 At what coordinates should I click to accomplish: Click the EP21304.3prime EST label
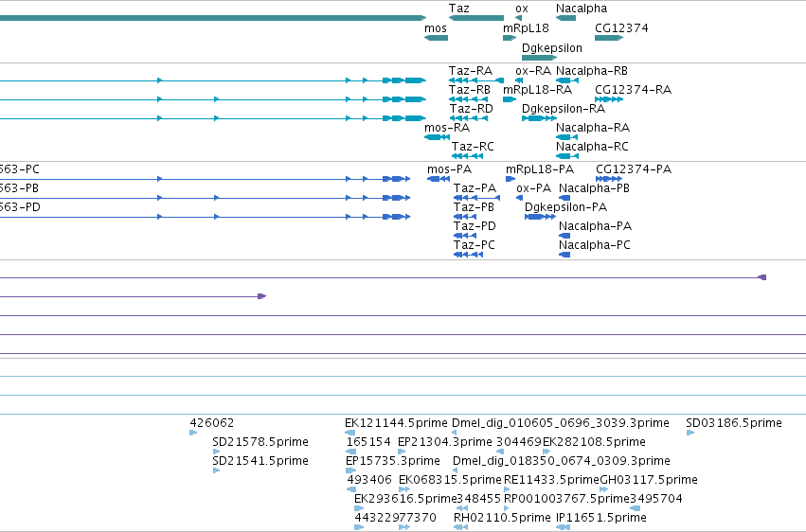(x=445, y=442)
